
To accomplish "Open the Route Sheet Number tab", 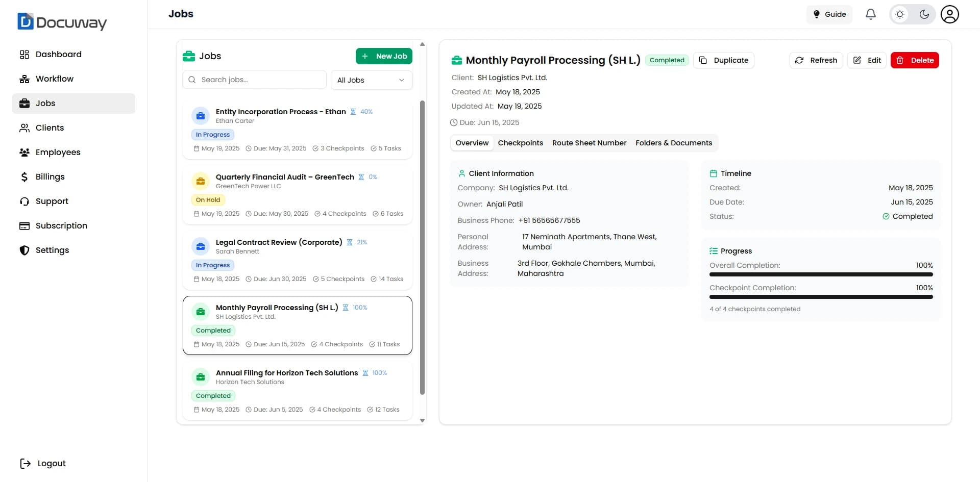I will 589,143.
